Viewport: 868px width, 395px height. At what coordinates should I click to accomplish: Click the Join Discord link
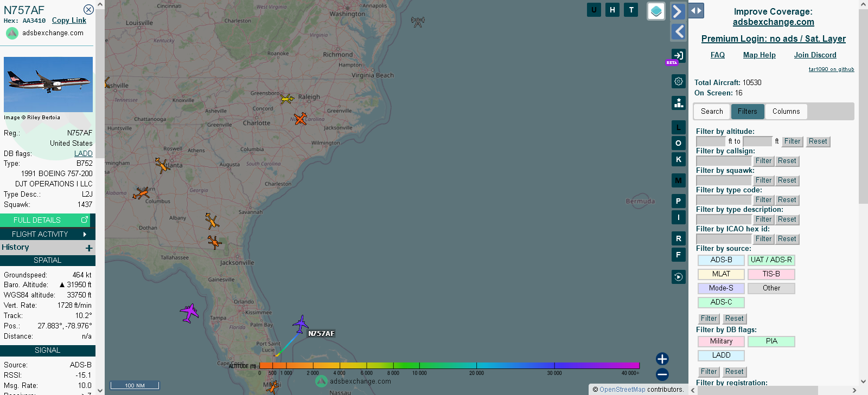pos(815,55)
